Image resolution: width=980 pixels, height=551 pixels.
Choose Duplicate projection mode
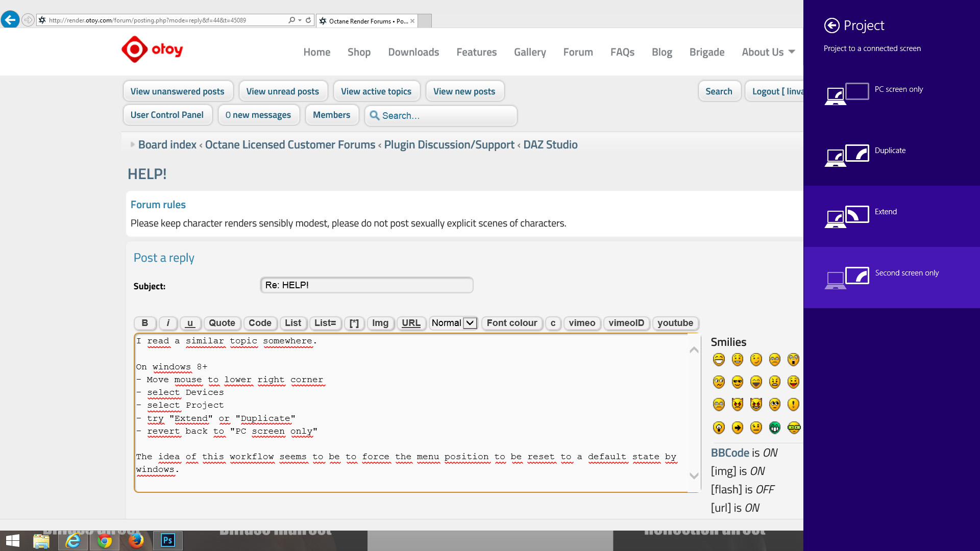click(x=890, y=151)
